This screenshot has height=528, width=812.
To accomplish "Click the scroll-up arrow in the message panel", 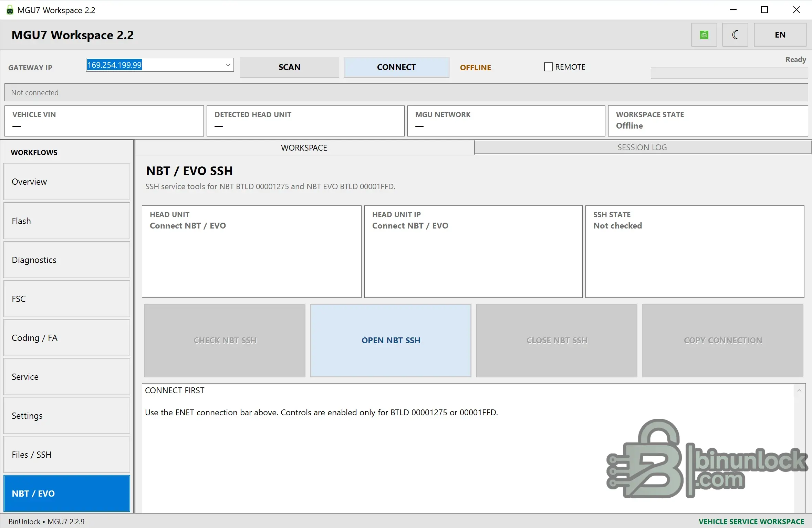I will coord(799,390).
